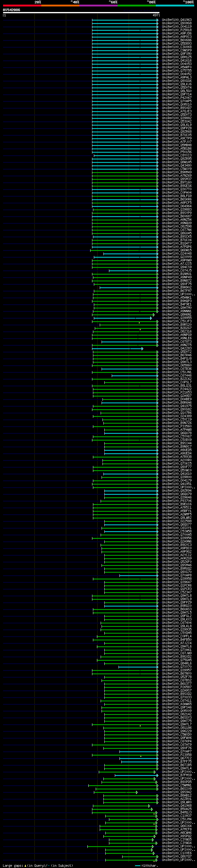Click the hit label UniRef100_Q9S942
197x868 pixels.
tap(177, 793)
